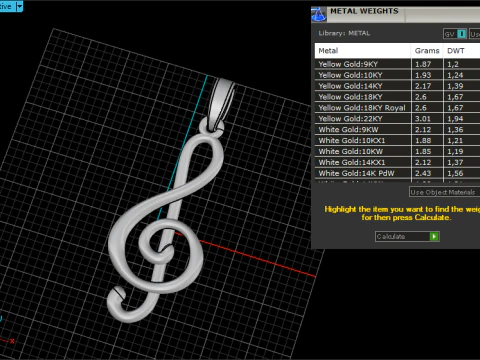Sort by the Metal column header
The width and height of the screenshot is (480, 360).
363,51
